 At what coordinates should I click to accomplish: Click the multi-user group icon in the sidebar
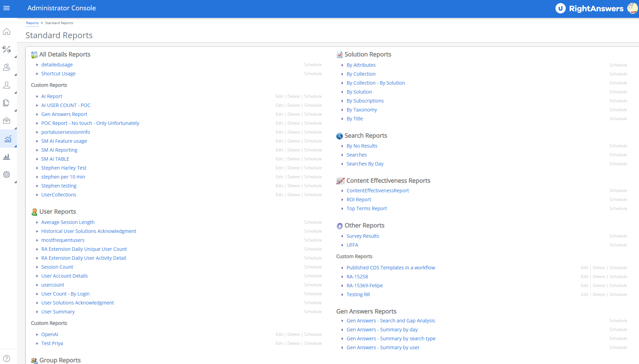[7, 67]
